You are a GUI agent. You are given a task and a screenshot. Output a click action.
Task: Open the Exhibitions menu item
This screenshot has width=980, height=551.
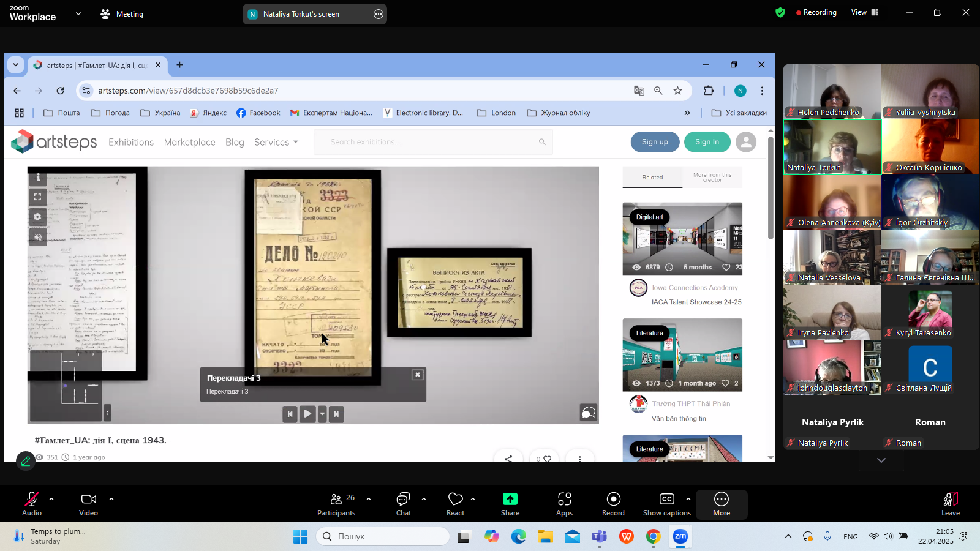click(131, 142)
